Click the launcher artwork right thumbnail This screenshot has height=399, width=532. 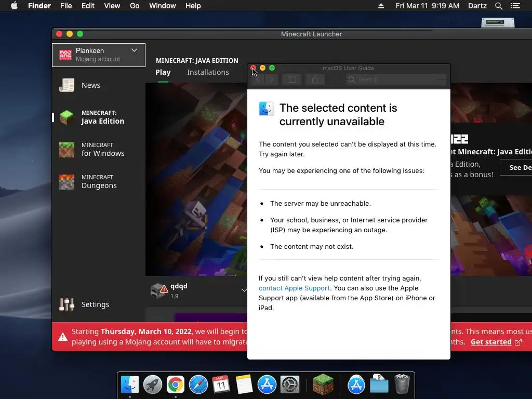click(x=491, y=235)
